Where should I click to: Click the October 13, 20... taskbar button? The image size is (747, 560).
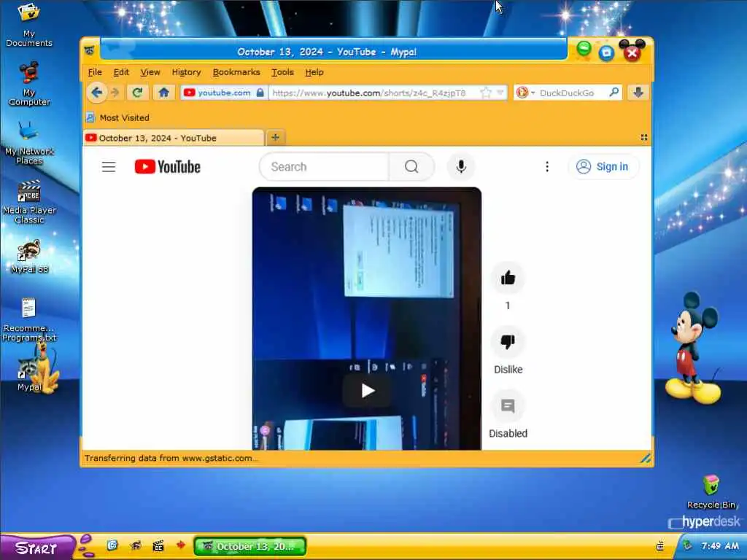click(x=249, y=546)
